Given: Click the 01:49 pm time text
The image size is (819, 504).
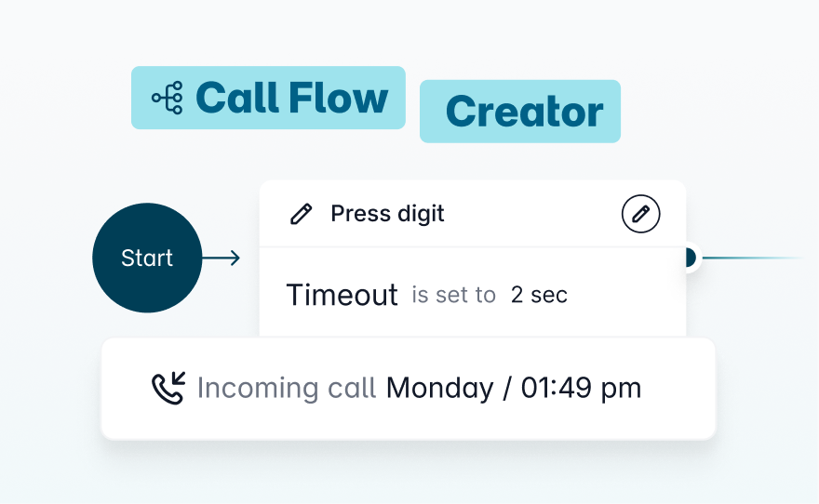Looking at the screenshot, I should [x=581, y=387].
